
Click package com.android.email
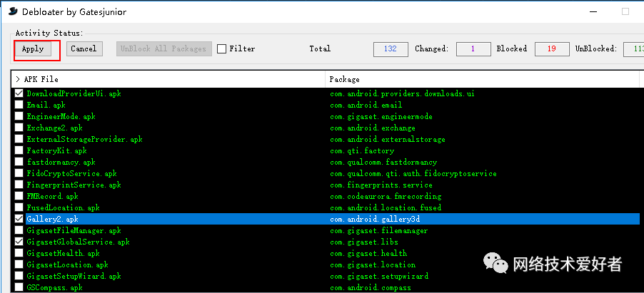coord(366,106)
